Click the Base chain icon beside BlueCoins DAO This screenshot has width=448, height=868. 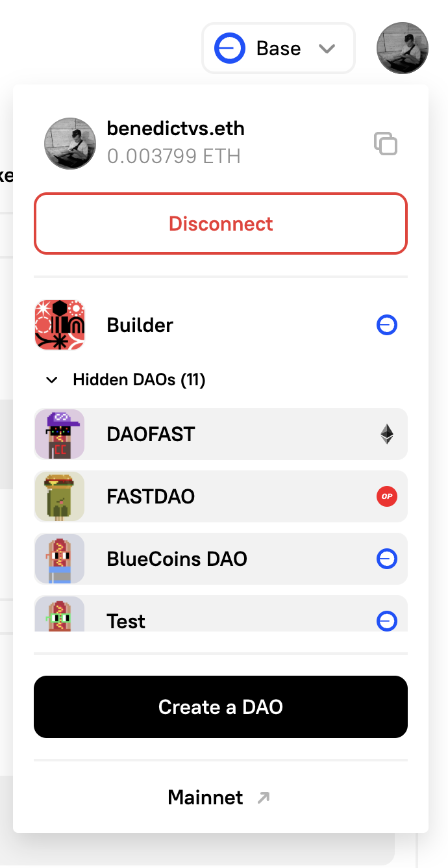click(386, 559)
